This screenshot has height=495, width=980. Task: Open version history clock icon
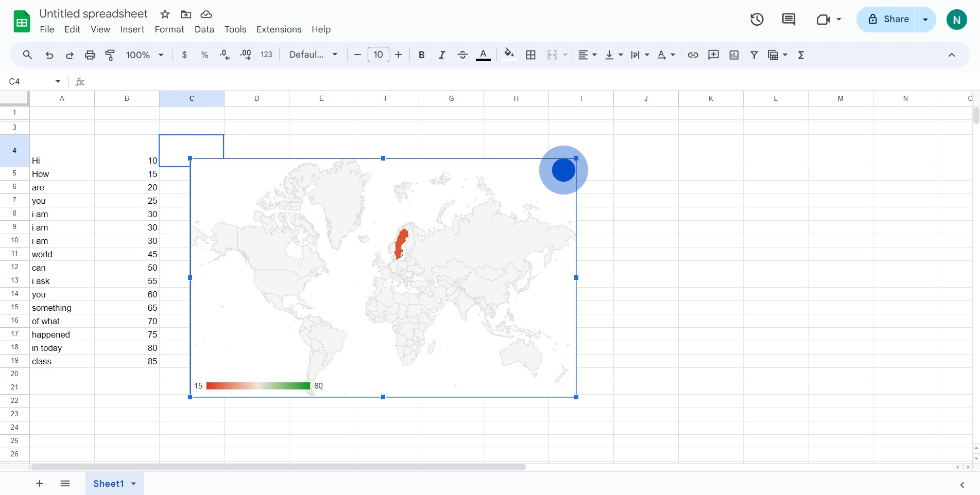click(757, 20)
